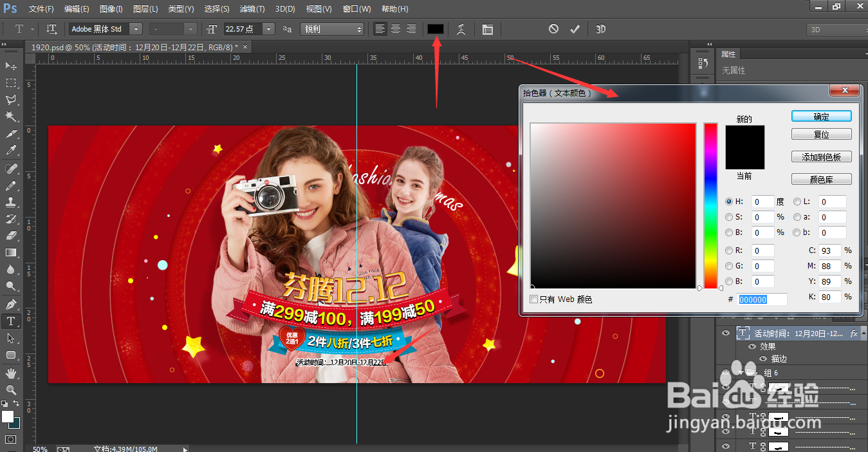Select the Path Selection tool
This screenshot has width=868, height=452.
11,338
